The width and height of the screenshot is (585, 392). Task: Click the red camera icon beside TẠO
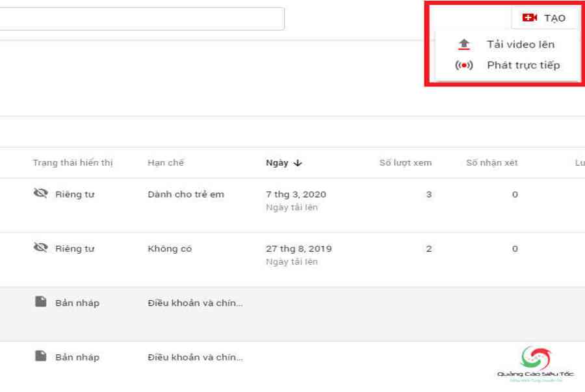click(530, 18)
